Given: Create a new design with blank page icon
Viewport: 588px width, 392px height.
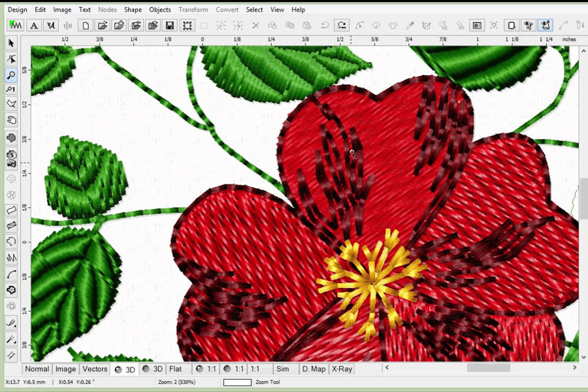Looking at the screenshot, I should (x=86, y=25).
